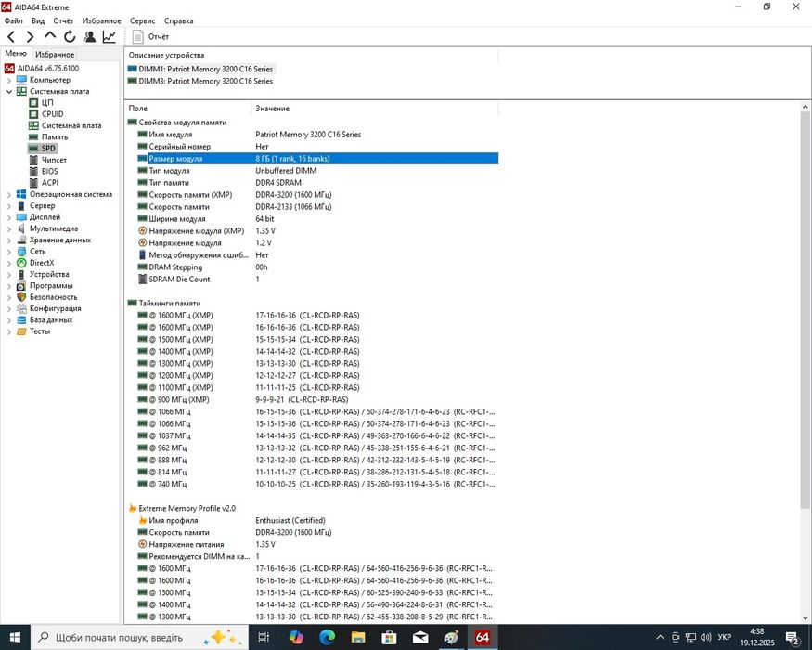Open the Отчёт menu in menu bar
812x650 pixels.
(63, 20)
